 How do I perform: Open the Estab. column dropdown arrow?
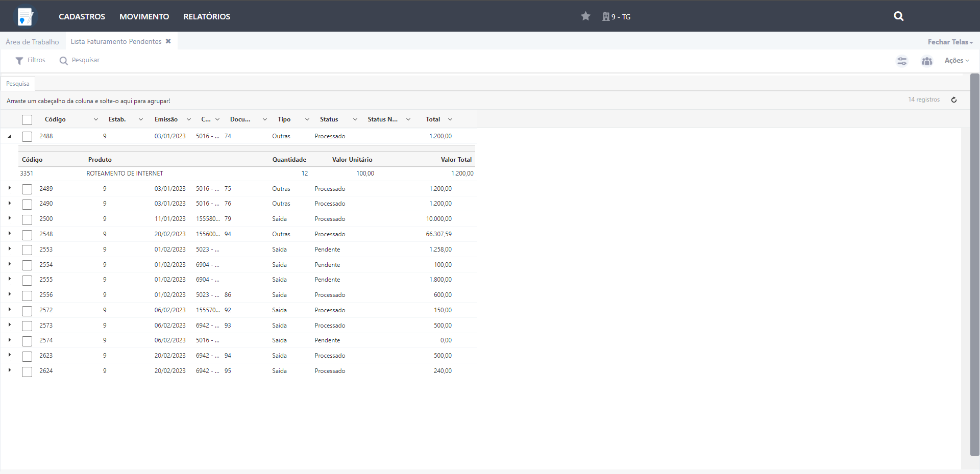coord(141,119)
